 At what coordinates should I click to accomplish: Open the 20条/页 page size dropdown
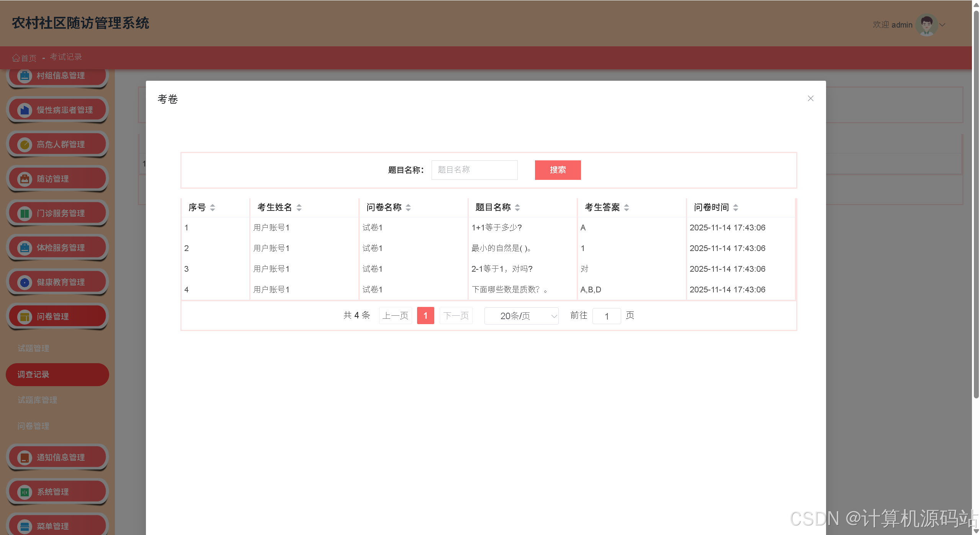[x=521, y=316]
